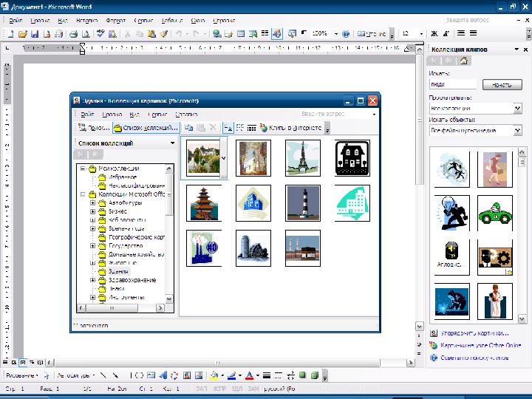
Task: Switch to Details view in clip organizer
Action: point(251,128)
